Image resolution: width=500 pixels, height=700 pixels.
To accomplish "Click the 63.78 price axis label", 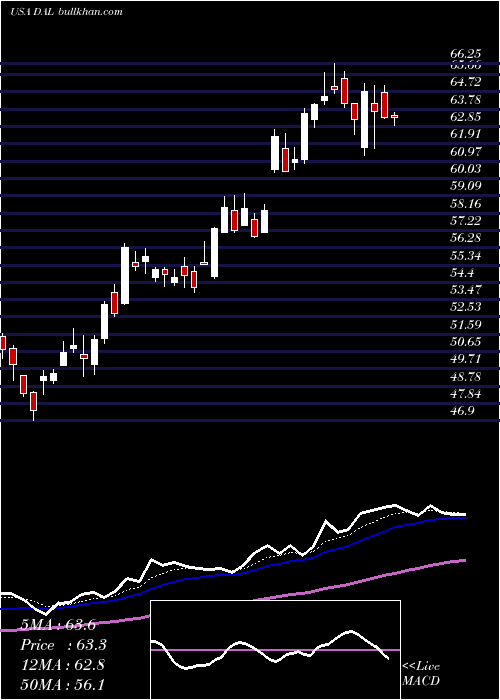I will tap(466, 100).
